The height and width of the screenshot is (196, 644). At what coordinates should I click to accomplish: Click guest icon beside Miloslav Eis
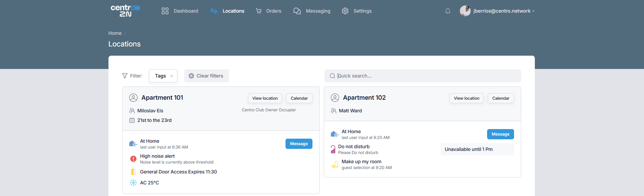[x=132, y=111]
